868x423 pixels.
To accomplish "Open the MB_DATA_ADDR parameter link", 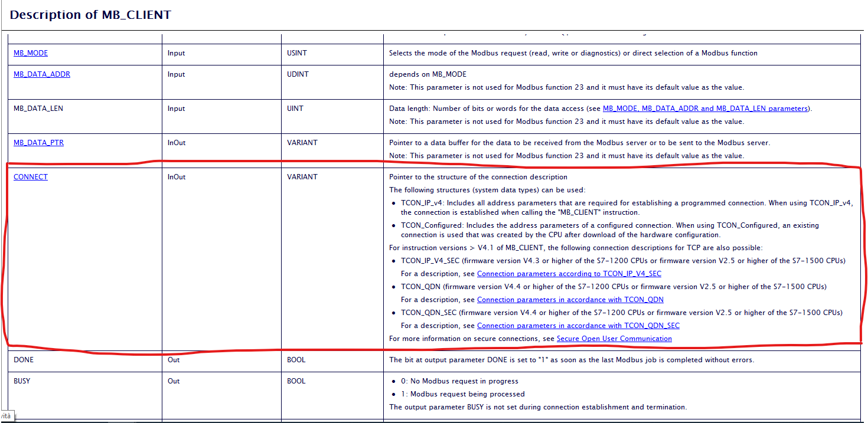I will click(41, 74).
